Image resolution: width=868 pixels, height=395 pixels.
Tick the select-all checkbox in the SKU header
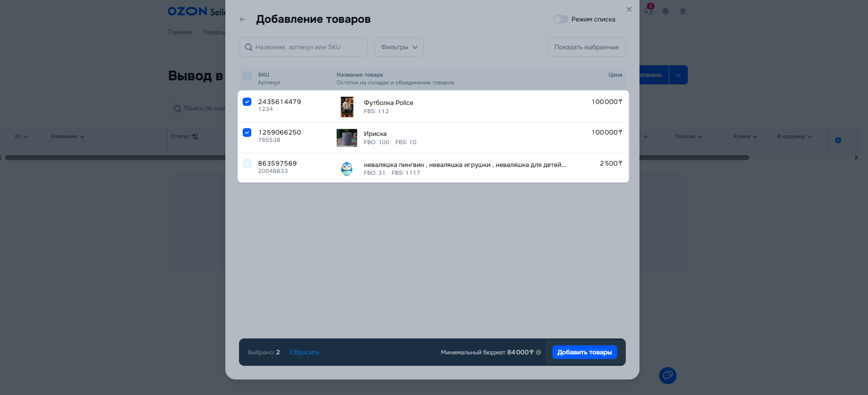[247, 76]
